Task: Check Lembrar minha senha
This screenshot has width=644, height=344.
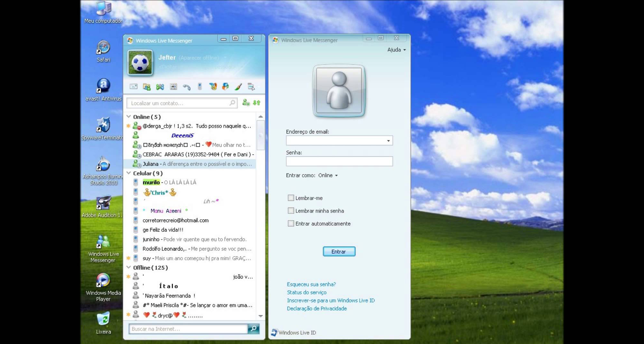Action: [291, 211]
